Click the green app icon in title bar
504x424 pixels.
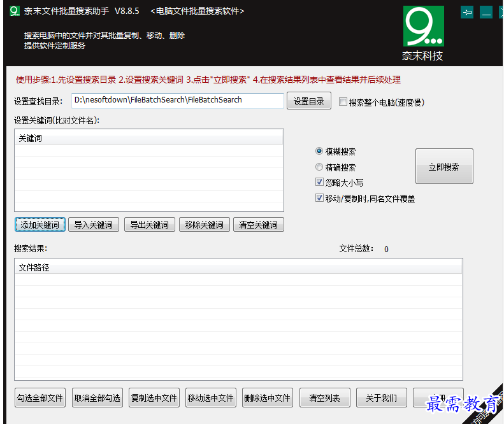pyautogui.click(x=13, y=11)
